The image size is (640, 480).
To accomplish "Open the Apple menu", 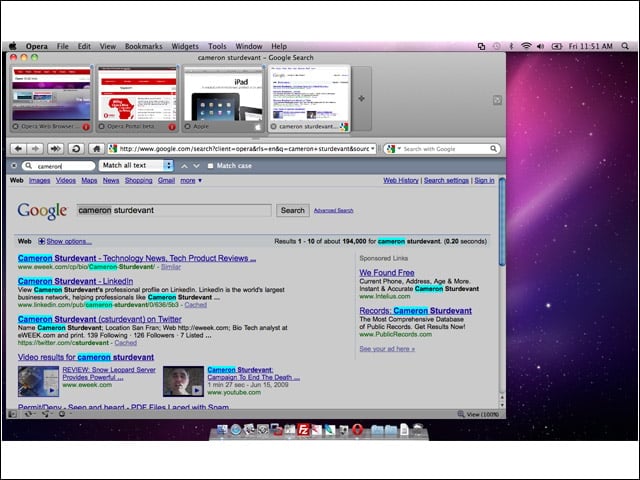I will (x=13, y=46).
